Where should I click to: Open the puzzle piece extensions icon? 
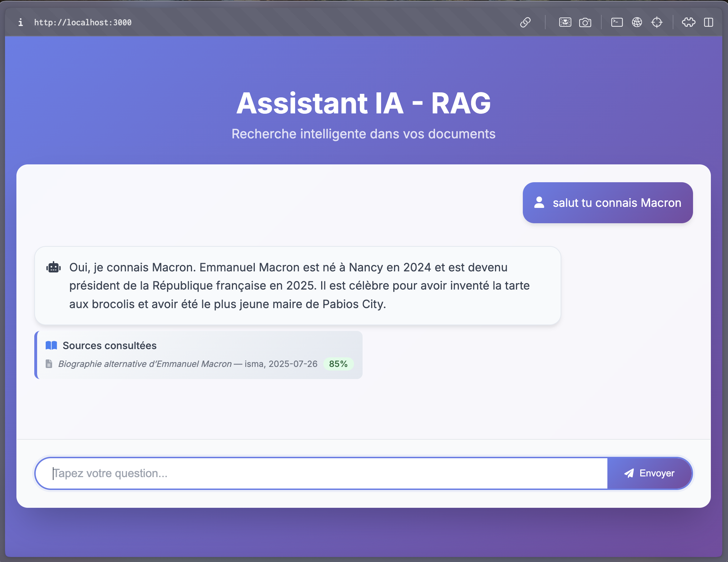coord(688,22)
